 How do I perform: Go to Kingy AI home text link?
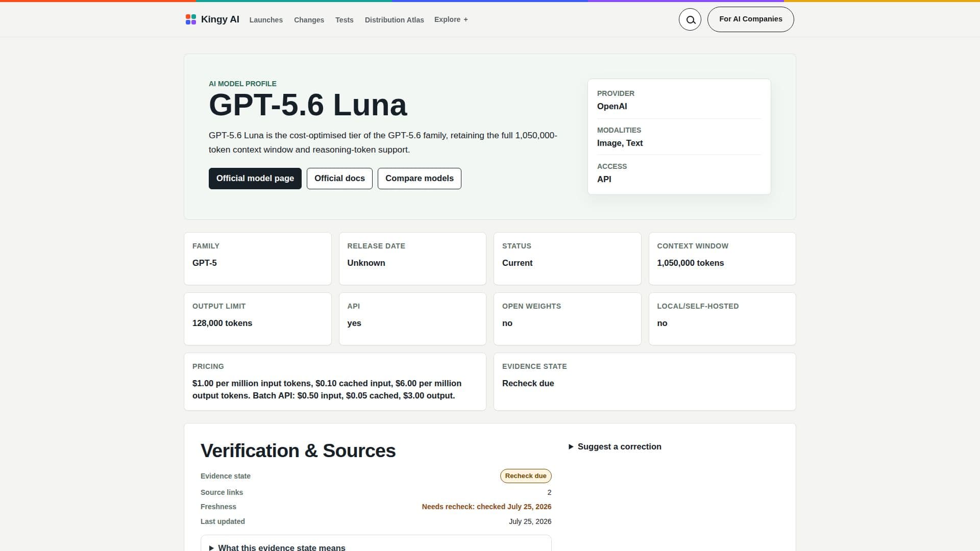(x=220, y=19)
